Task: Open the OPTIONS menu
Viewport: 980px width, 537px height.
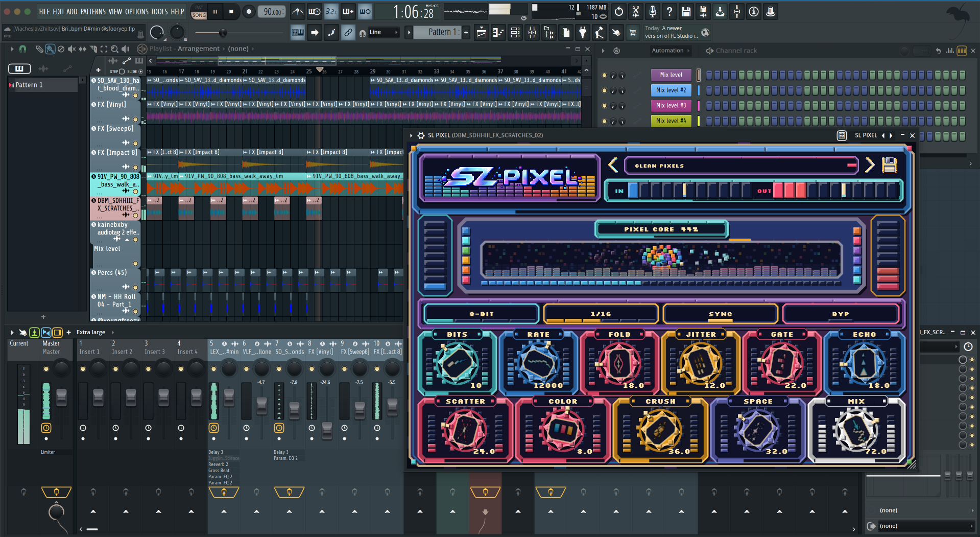Action: [137, 11]
